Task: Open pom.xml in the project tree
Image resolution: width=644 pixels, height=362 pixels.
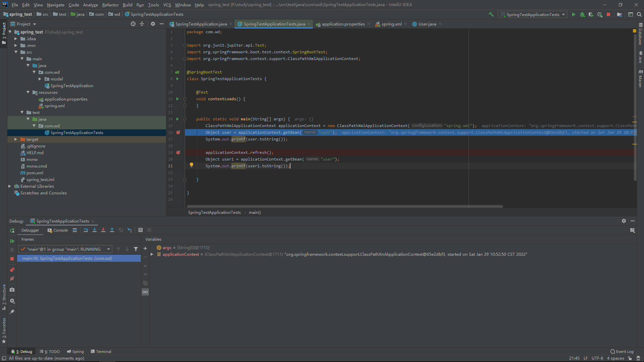Action: click(x=35, y=173)
